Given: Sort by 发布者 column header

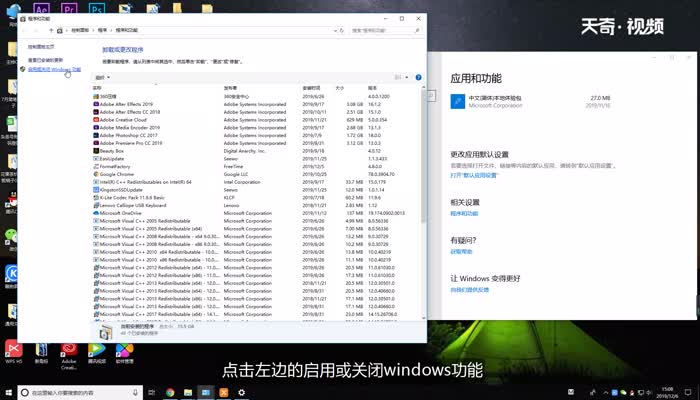Looking at the screenshot, I should pos(230,88).
